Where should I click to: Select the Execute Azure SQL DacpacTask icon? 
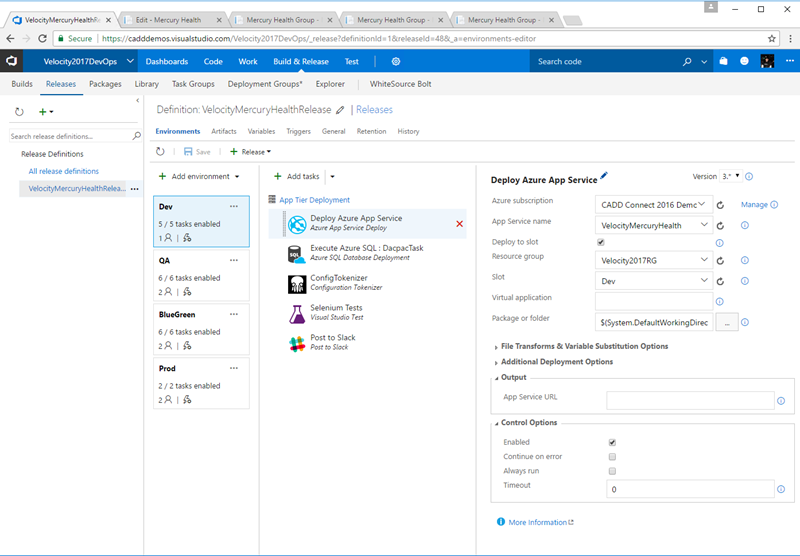pyautogui.click(x=297, y=254)
